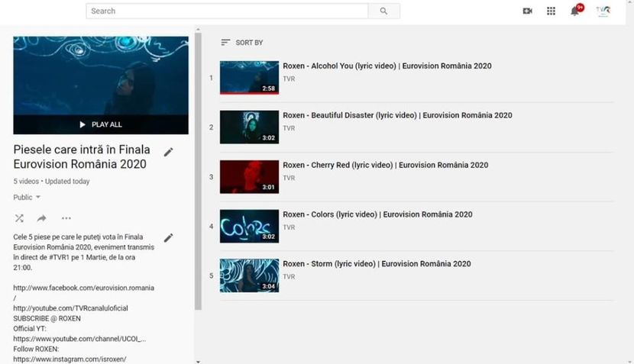Screen dimensions: 634x364
Task: Open the instagram.com/isroxen link
Action: coord(70,359)
